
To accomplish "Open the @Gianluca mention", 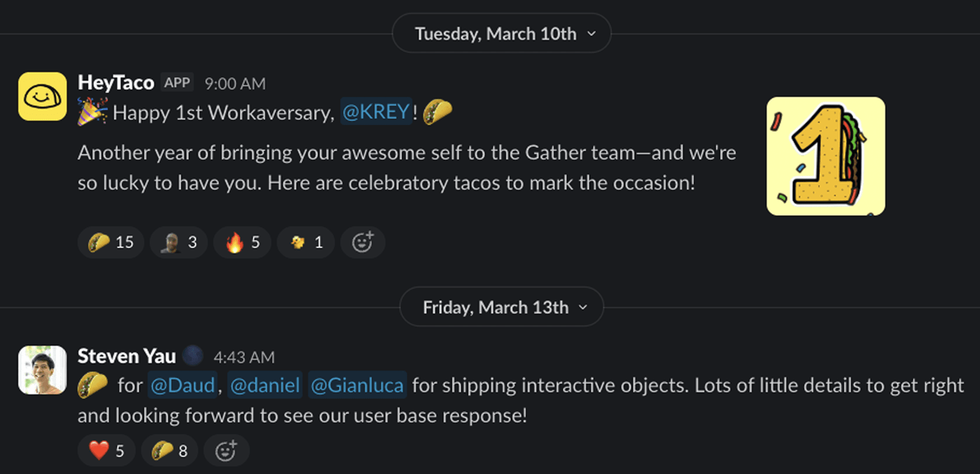I will [357, 385].
